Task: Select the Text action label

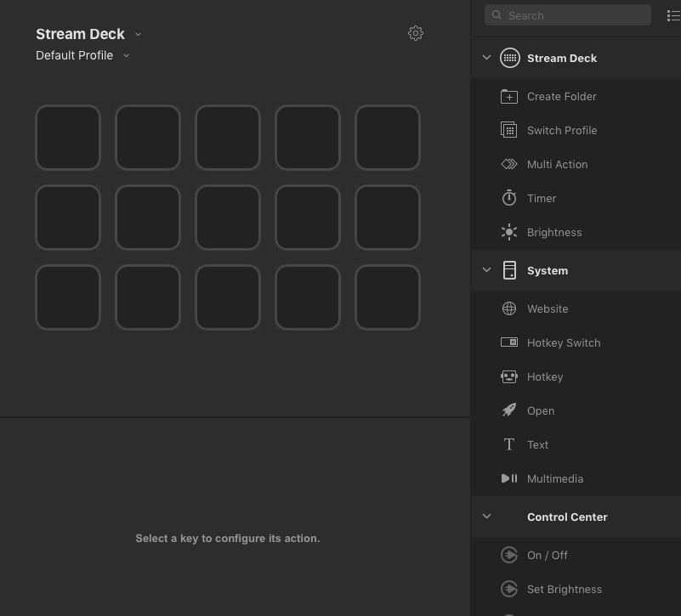Action: [537, 444]
